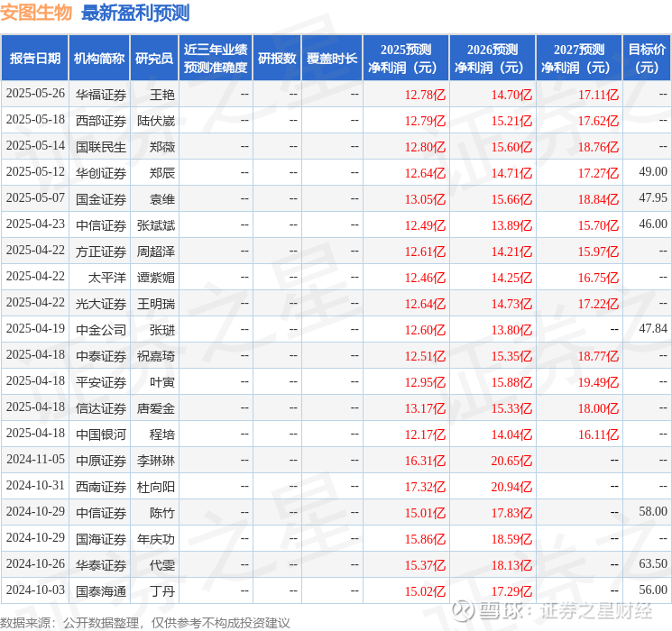The height and width of the screenshot is (631, 672).
Task: Select the 西南证券 institution cell
Action: [101, 486]
